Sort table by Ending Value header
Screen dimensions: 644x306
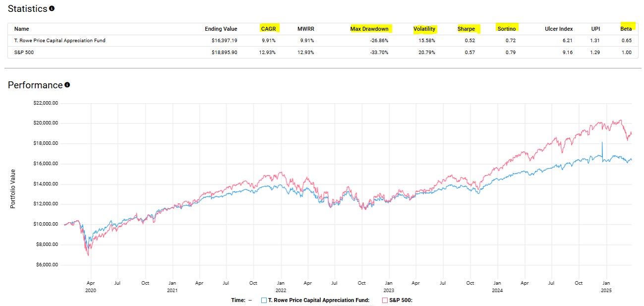(x=221, y=29)
